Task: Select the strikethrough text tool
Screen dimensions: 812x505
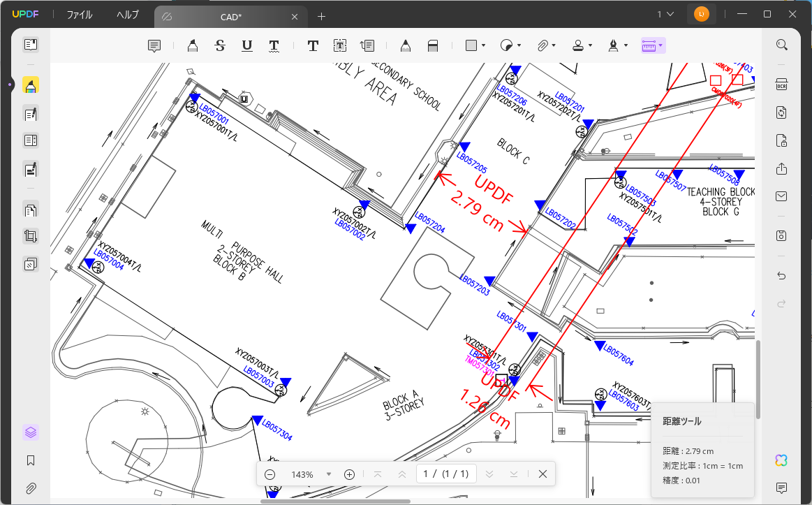Action: click(220, 45)
